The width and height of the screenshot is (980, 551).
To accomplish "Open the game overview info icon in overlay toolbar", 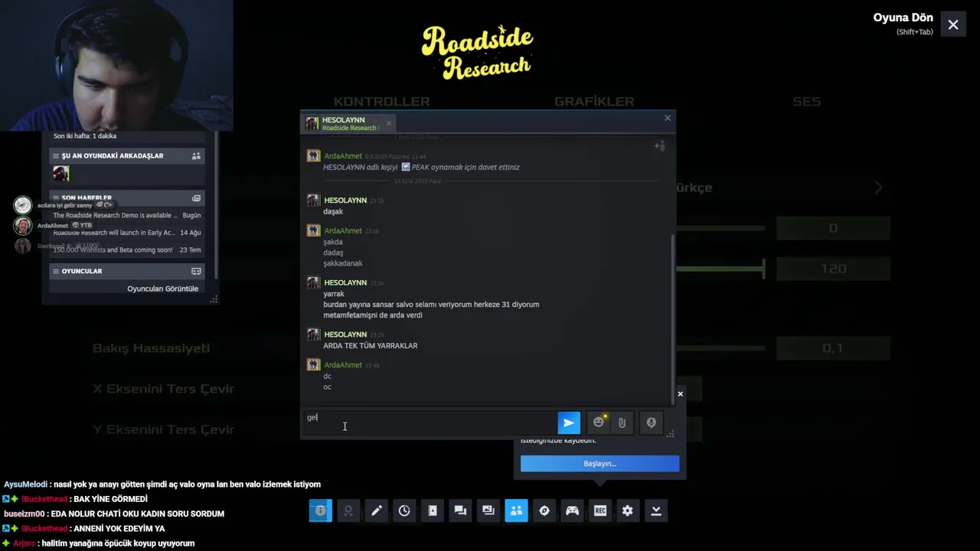I will tap(321, 510).
